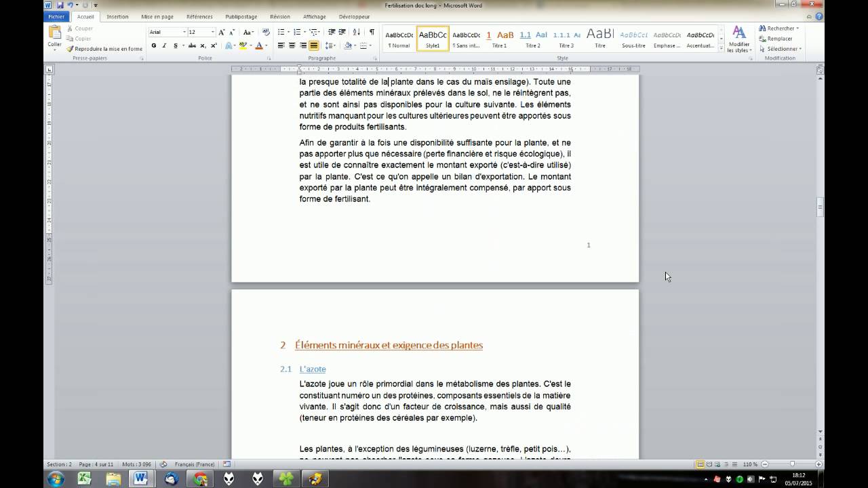Click the clear formatting icon

tap(266, 32)
